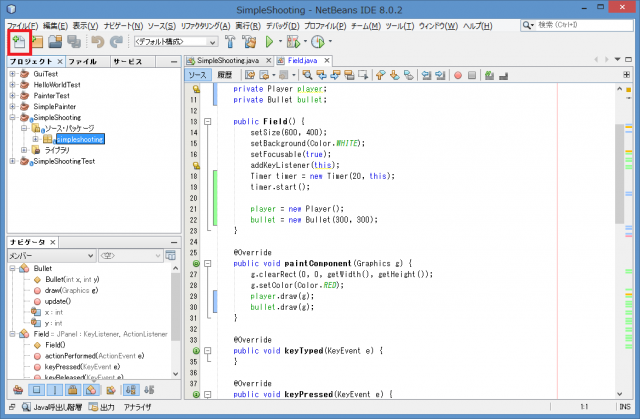Click Start Macro Recording red circle
The height and width of the screenshot is (419, 640).
(x=458, y=75)
